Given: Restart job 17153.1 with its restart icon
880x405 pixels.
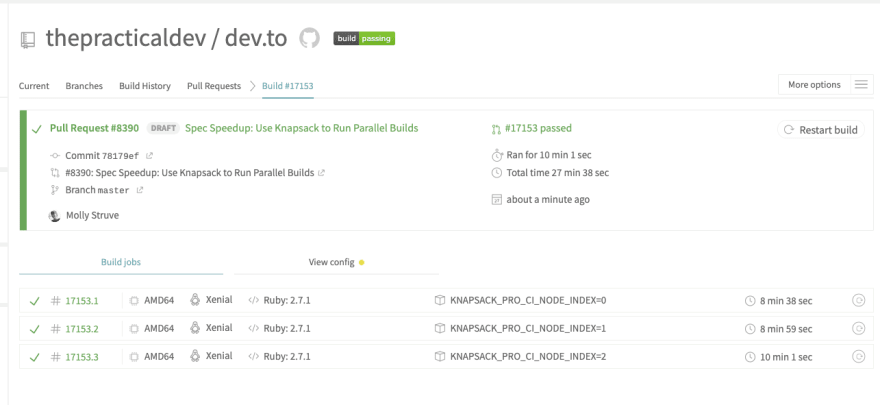Looking at the screenshot, I should click(x=858, y=301).
